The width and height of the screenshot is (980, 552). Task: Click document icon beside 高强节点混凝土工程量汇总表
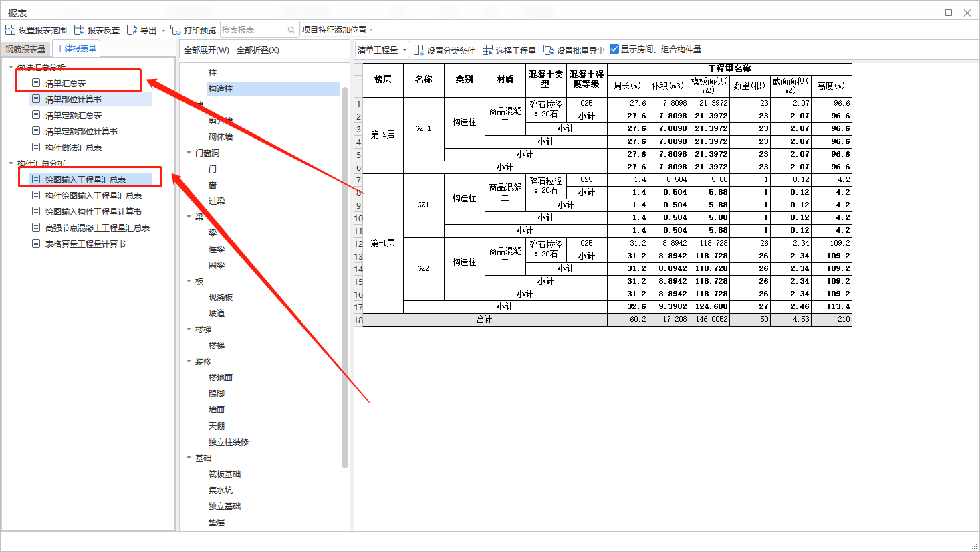[36, 227]
